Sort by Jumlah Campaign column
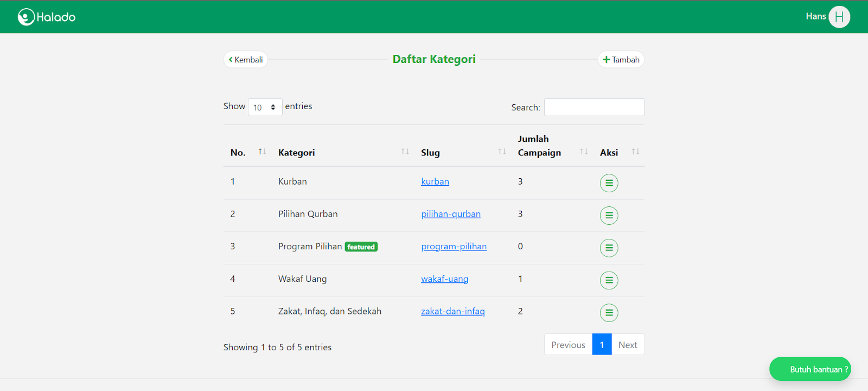This screenshot has height=391, width=868. coord(584,152)
